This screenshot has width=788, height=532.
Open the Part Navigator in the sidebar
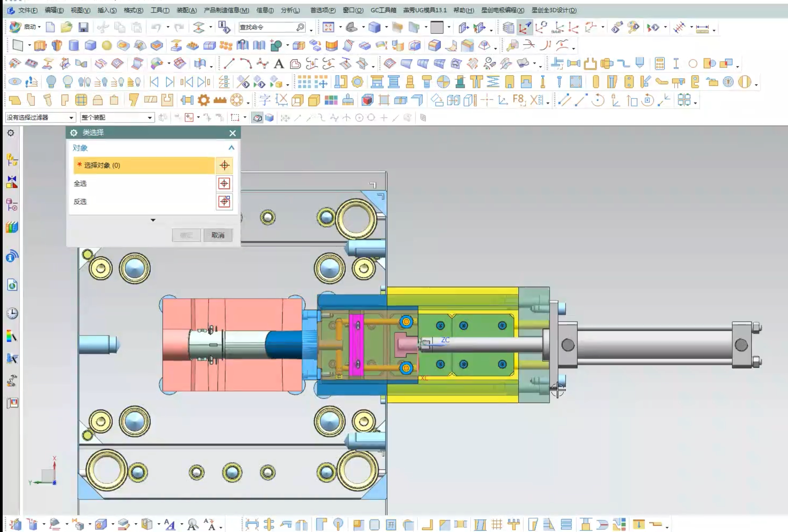point(12,205)
